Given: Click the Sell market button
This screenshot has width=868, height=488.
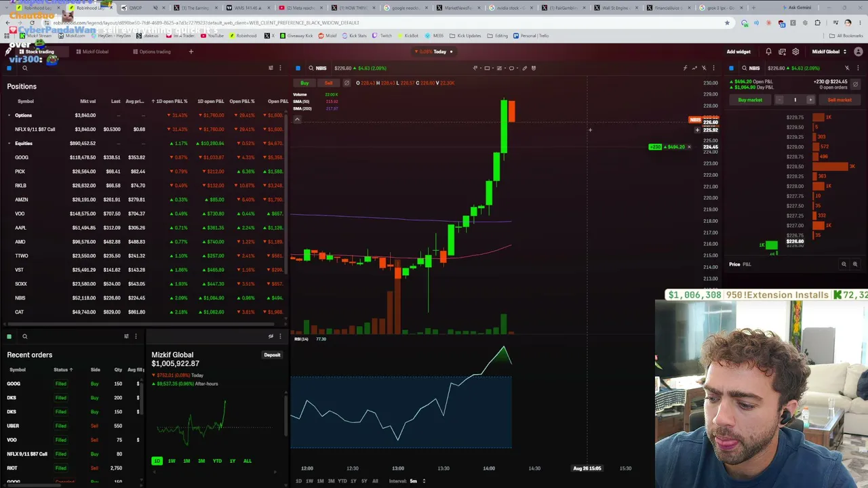Looking at the screenshot, I should [840, 100].
